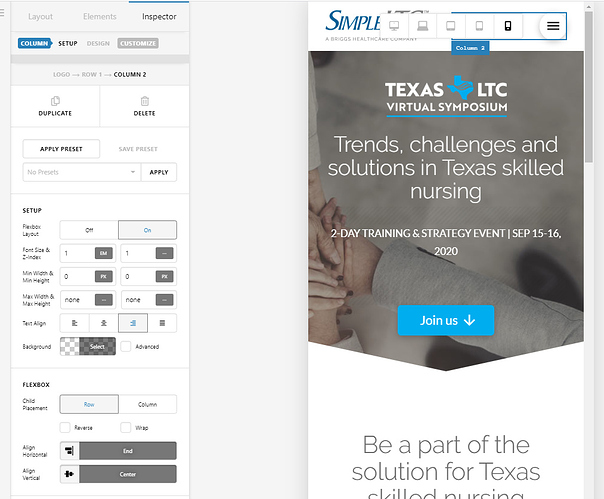Open Align Vertical Center dropdown
The height and width of the screenshot is (499, 604).
click(x=128, y=474)
